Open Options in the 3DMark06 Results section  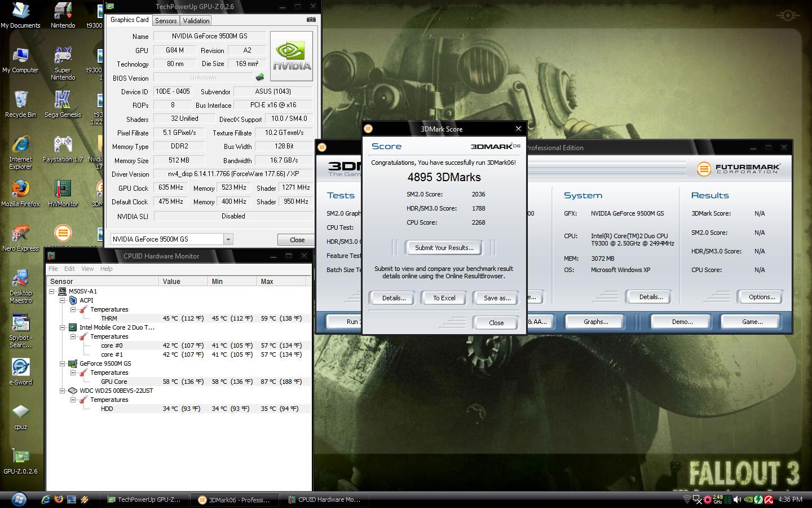[761, 297]
